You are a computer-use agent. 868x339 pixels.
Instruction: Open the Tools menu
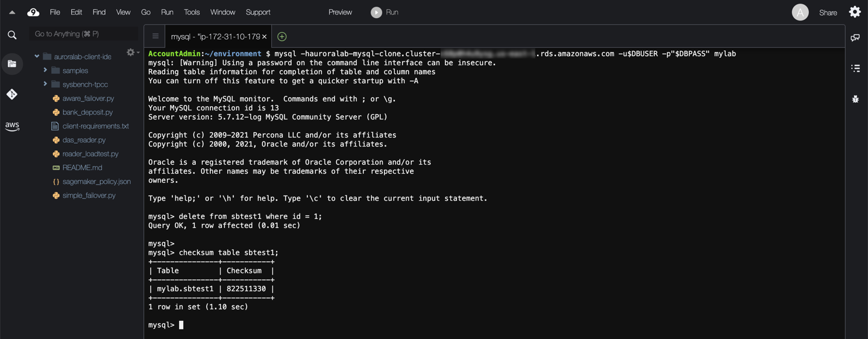click(192, 12)
